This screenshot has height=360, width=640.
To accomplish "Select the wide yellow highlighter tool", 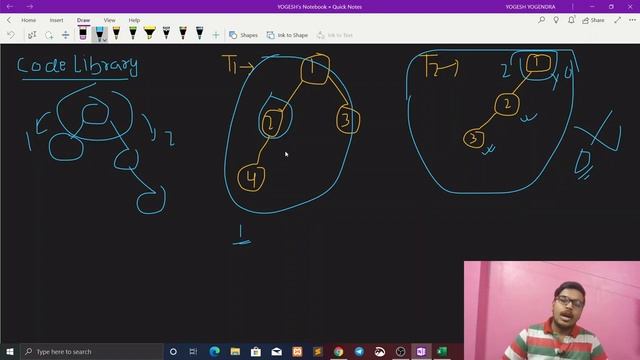I will pos(150,33).
